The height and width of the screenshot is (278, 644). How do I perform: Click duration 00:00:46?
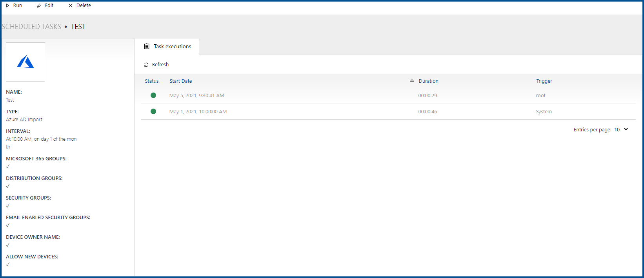click(x=428, y=112)
